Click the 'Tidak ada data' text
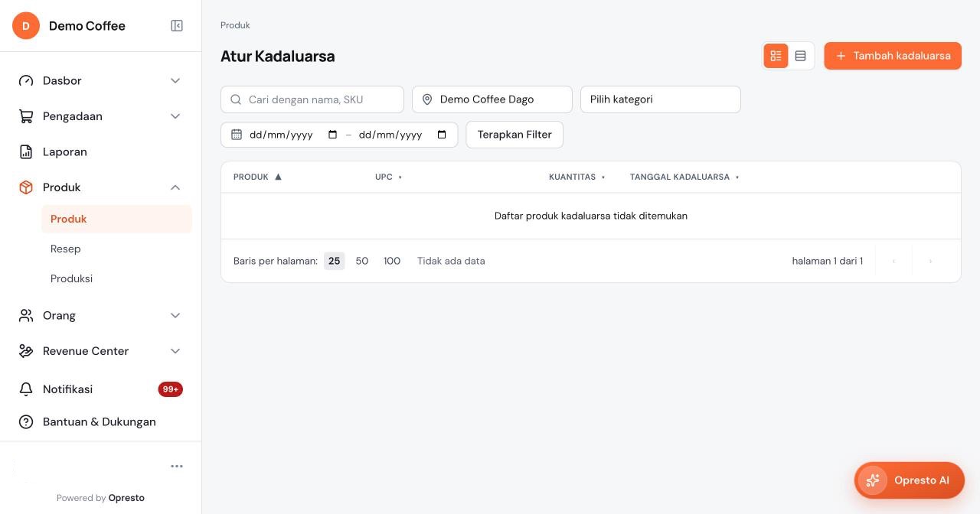The image size is (980, 514). pyautogui.click(x=451, y=261)
